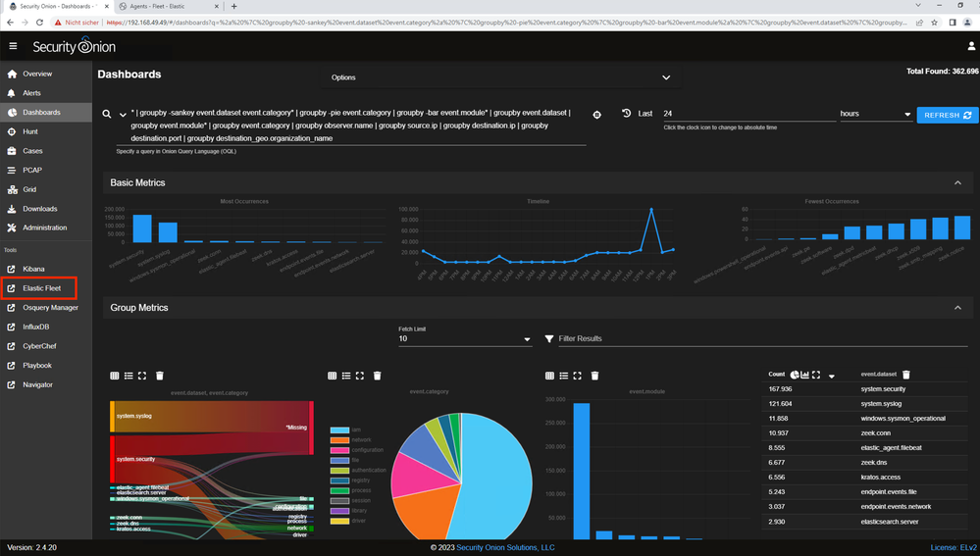Launch Kibana from the Tools list
Image resolution: width=980 pixels, height=556 pixels.
click(x=46, y=270)
